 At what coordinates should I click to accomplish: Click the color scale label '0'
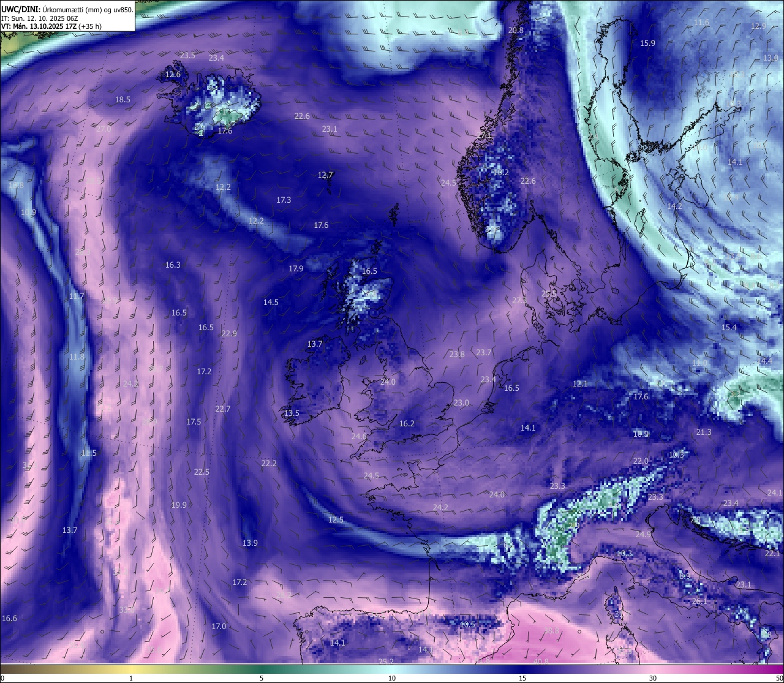tap(2, 678)
